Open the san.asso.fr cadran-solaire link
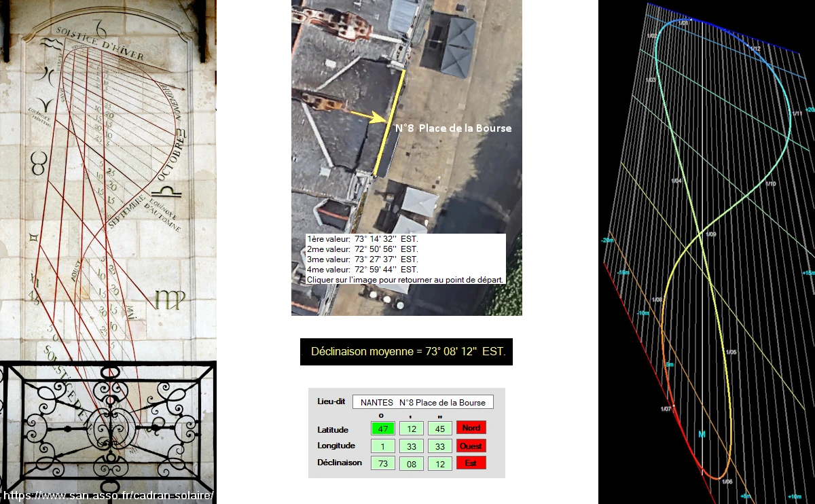Screen dimensions: 815x504 coord(109,496)
